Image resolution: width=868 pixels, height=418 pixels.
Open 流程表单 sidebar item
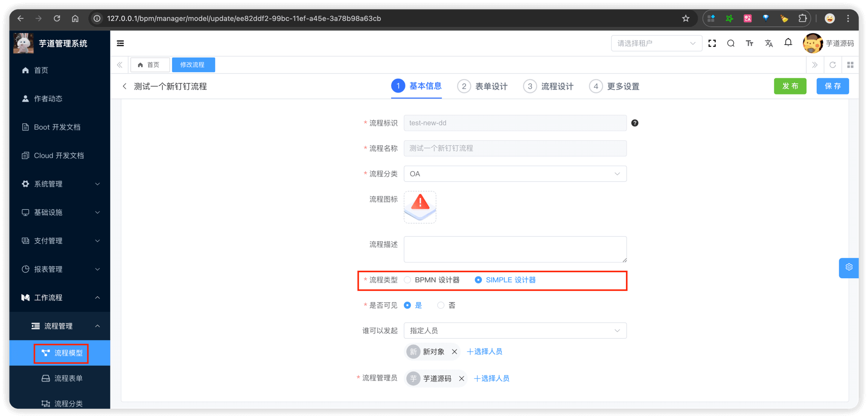click(60, 378)
